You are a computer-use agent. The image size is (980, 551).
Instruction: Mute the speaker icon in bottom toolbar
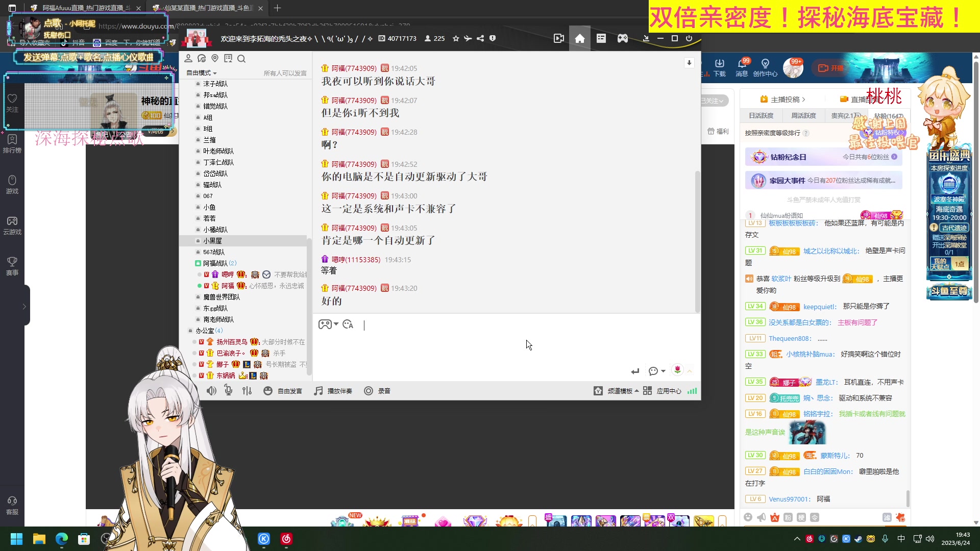(211, 391)
